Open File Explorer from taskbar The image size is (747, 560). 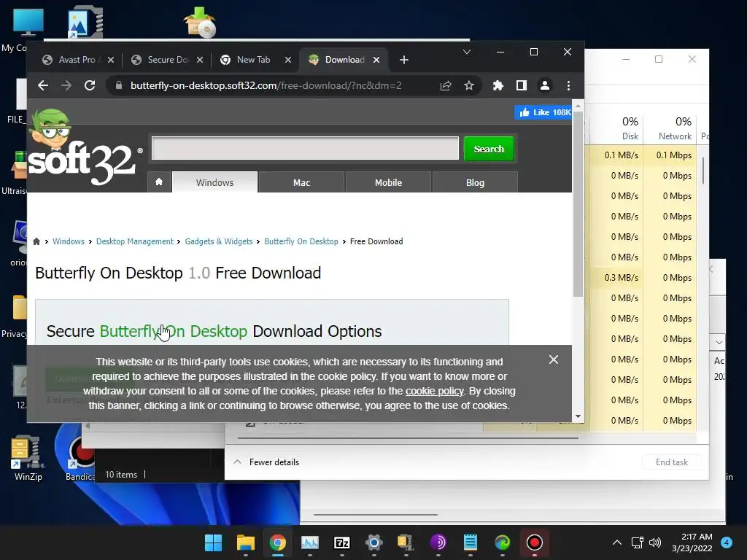(246, 542)
